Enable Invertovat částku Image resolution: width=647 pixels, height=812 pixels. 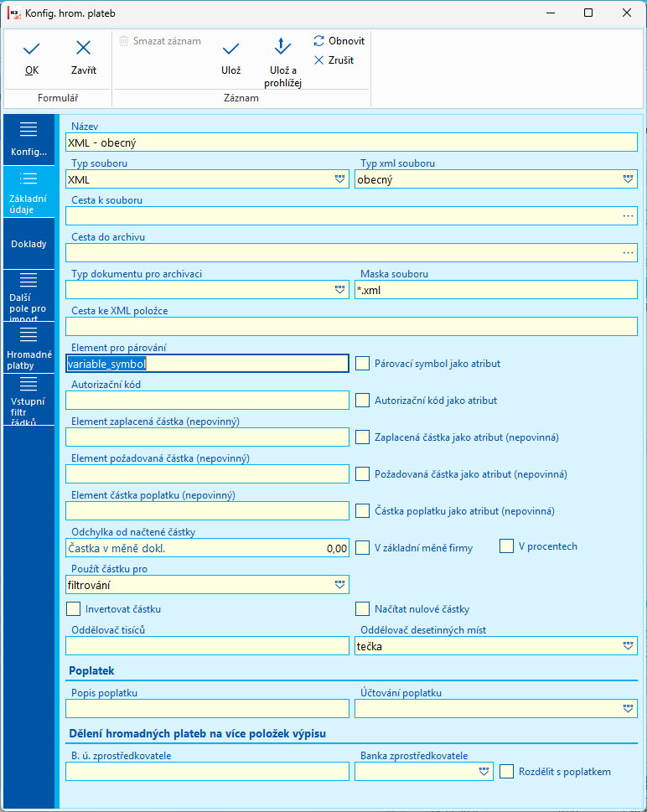73,609
